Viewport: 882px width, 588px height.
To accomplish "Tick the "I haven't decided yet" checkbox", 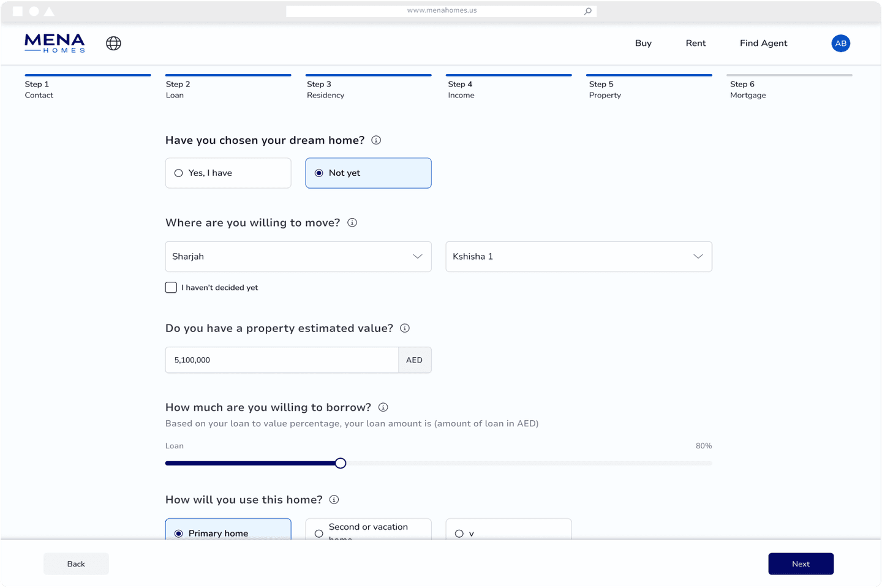I will coord(171,288).
